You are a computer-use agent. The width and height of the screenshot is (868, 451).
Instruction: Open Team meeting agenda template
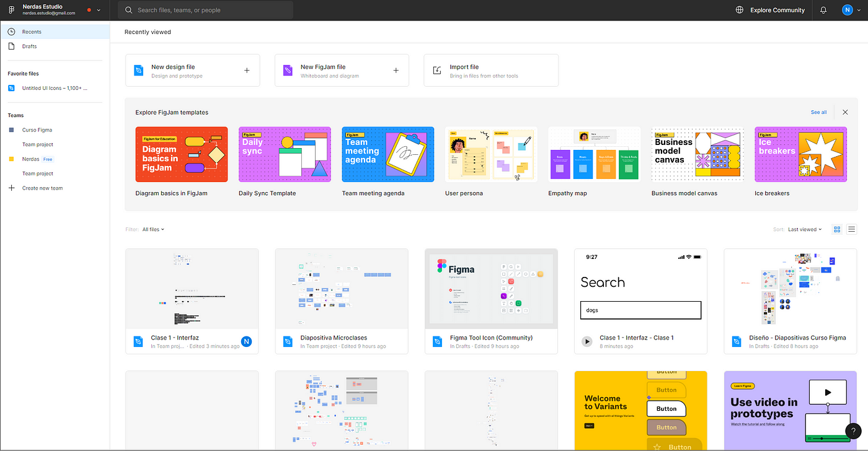click(388, 154)
